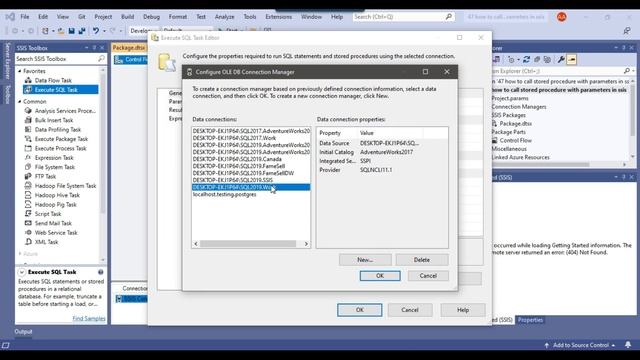Image resolution: width=640 pixels, height=360 pixels.
Task: Select the Hadoop Hive Task icon
Action: 28,195
